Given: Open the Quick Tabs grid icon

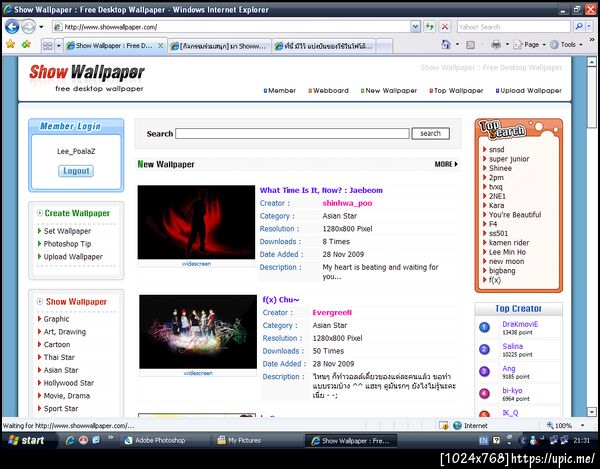Looking at the screenshot, I should click(48, 46).
